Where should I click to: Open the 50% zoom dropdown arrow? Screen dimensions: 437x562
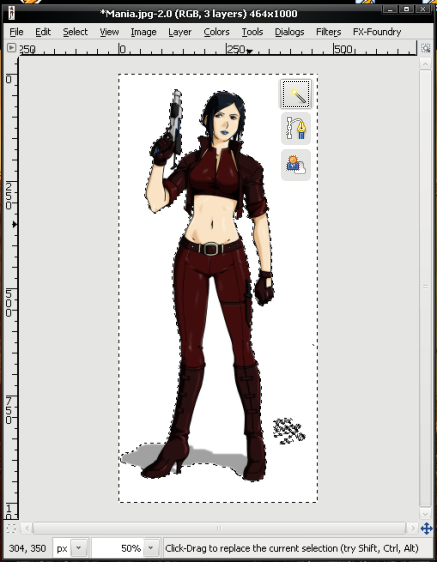click(x=151, y=548)
